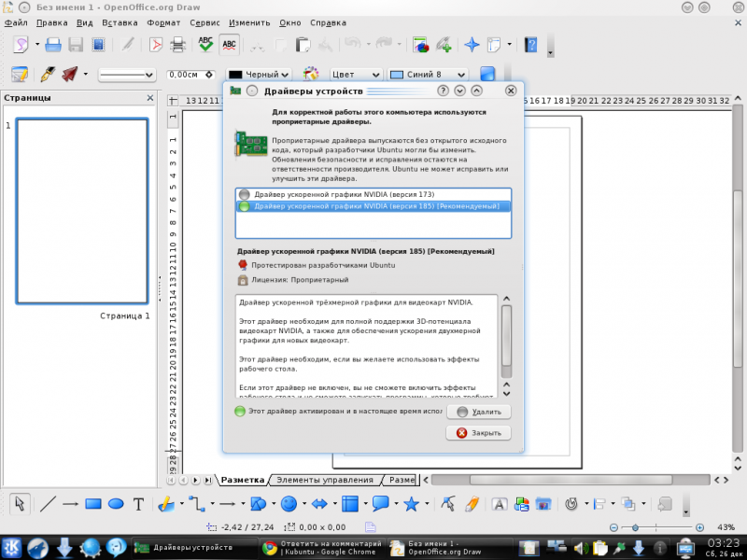Toggle the AutoSpellcheck ABC icon

(229, 45)
